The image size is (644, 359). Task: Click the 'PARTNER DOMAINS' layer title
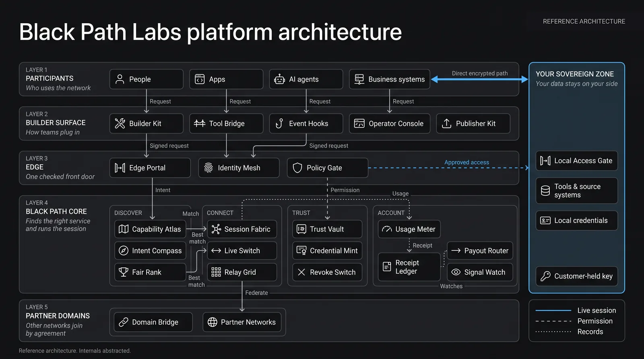click(58, 316)
